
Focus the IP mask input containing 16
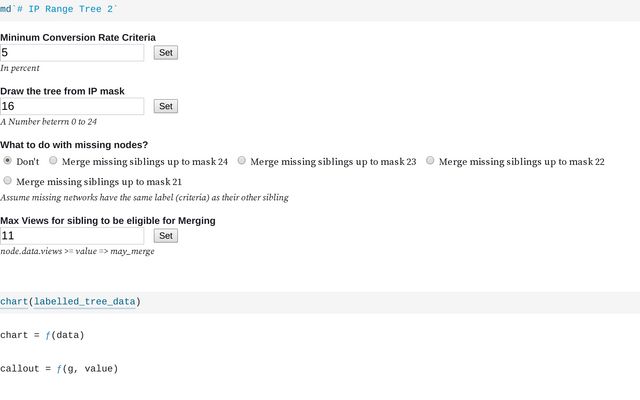[72, 107]
